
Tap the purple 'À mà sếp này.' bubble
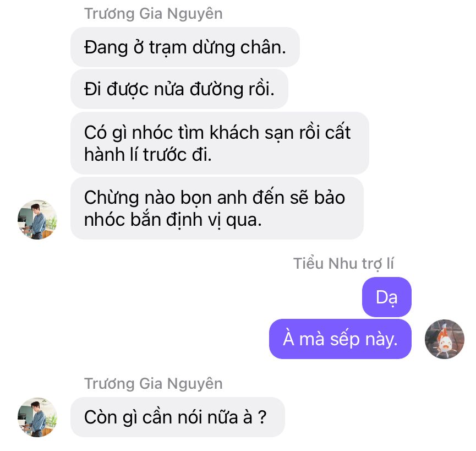(x=340, y=339)
